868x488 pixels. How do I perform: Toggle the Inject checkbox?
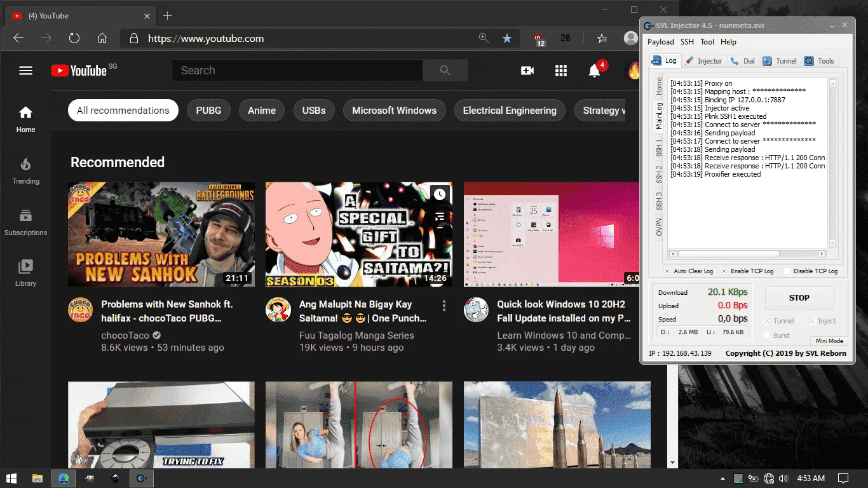tap(811, 321)
